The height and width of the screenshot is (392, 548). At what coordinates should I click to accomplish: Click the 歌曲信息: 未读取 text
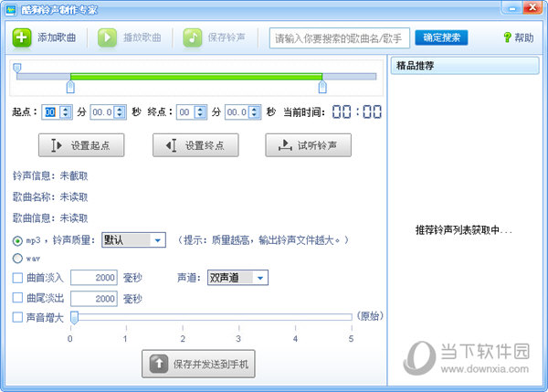[50, 218]
